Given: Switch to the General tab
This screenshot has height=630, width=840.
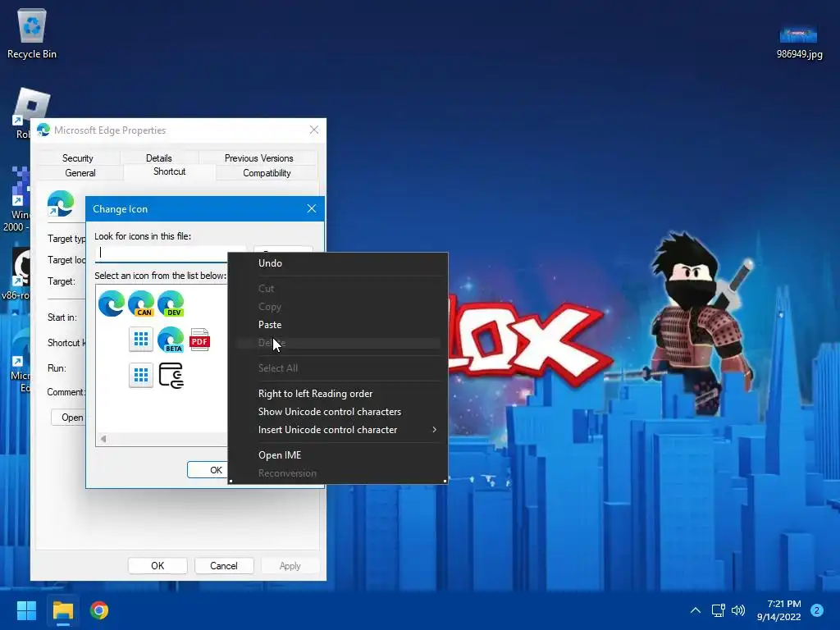Looking at the screenshot, I should (x=80, y=173).
